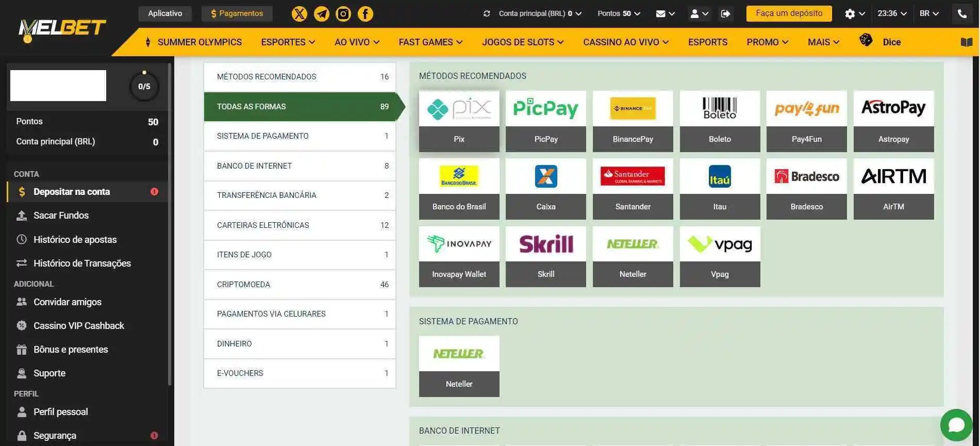The width and height of the screenshot is (980, 446).
Task: Click the Faça um depósito button
Action: tap(789, 13)
